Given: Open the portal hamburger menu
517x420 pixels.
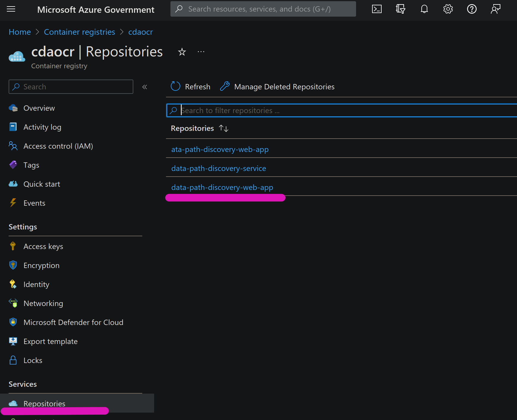Looking at the screenshot, I should (11, 9).
